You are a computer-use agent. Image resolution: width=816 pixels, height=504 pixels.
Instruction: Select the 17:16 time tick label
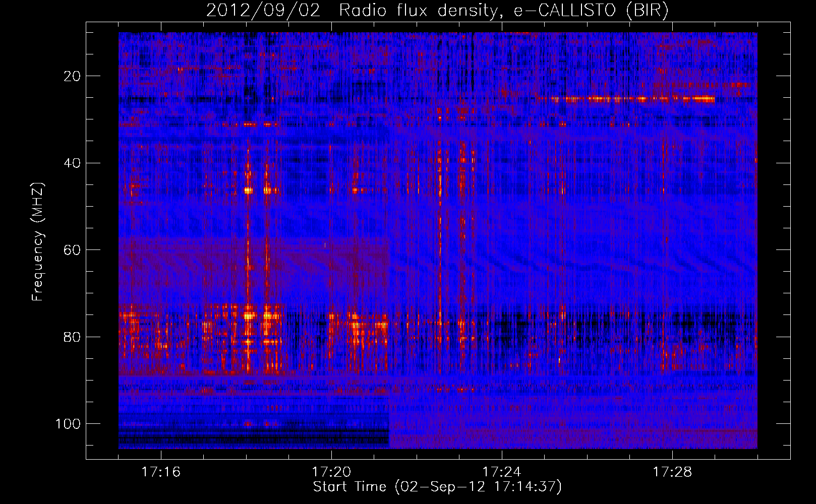point(161,472)
